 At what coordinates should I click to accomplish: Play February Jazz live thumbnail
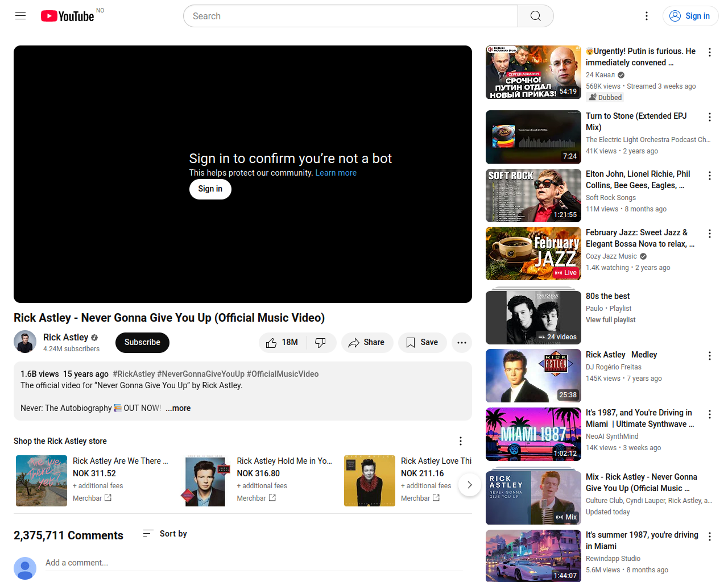coord(533,253)
